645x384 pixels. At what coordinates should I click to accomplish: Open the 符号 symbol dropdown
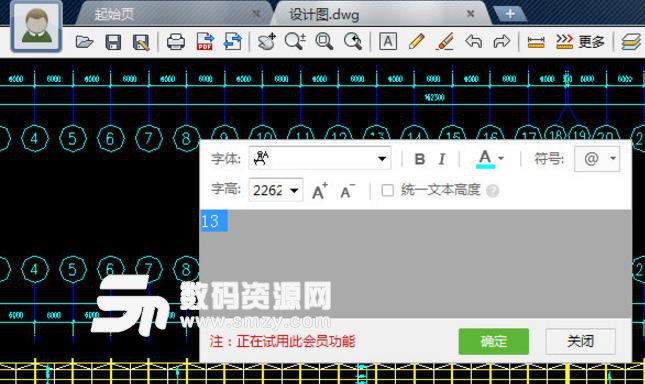tap(597, 159)
